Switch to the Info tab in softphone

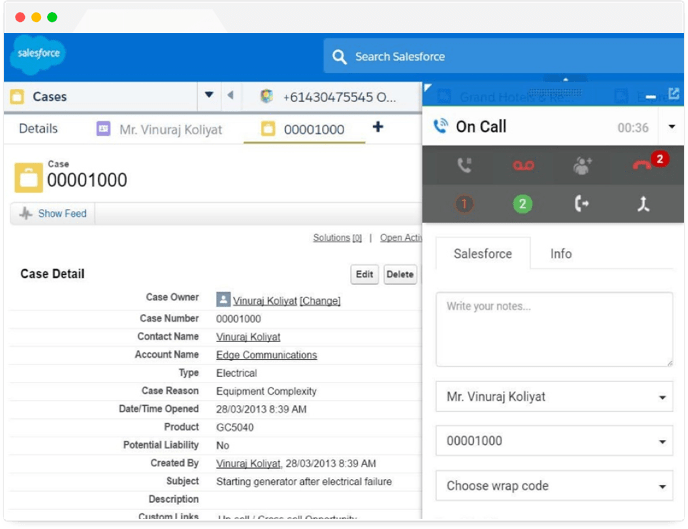click(x=561, y=254)
